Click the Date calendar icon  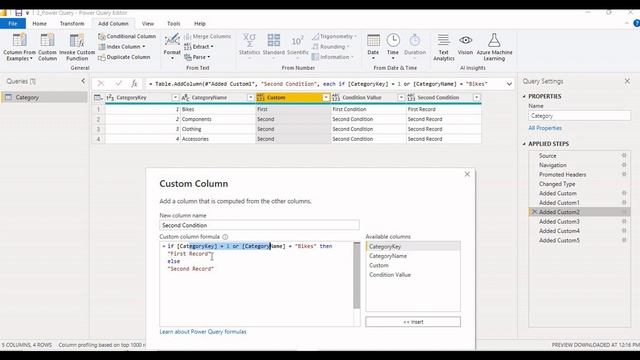373,46
